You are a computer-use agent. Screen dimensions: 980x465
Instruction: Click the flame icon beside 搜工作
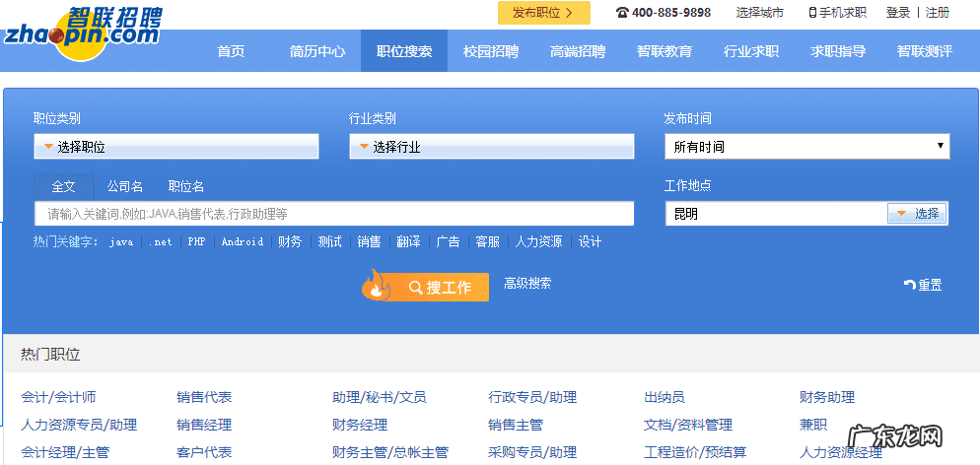tap(376, 286)
